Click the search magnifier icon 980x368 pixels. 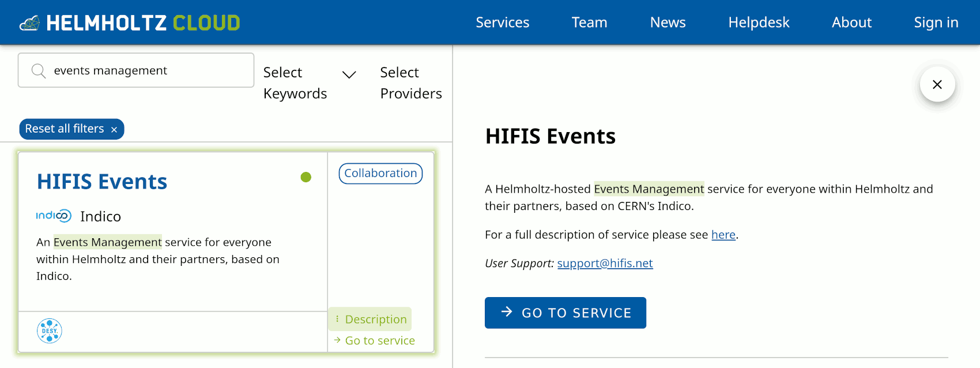click(39, 71)
